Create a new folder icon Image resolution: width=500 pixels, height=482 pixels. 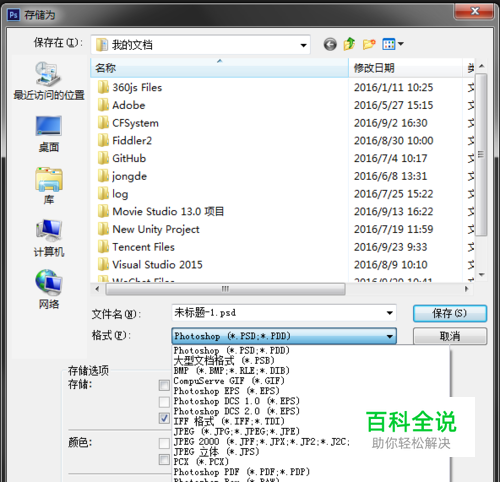[369, 44]
